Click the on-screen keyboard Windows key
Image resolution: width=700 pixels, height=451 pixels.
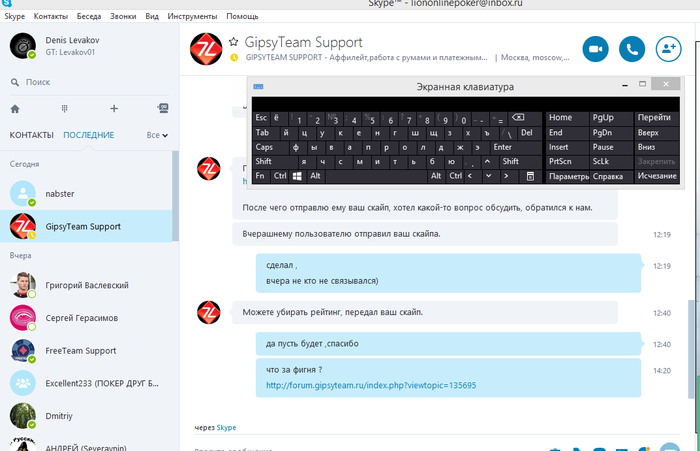[297, 176]
